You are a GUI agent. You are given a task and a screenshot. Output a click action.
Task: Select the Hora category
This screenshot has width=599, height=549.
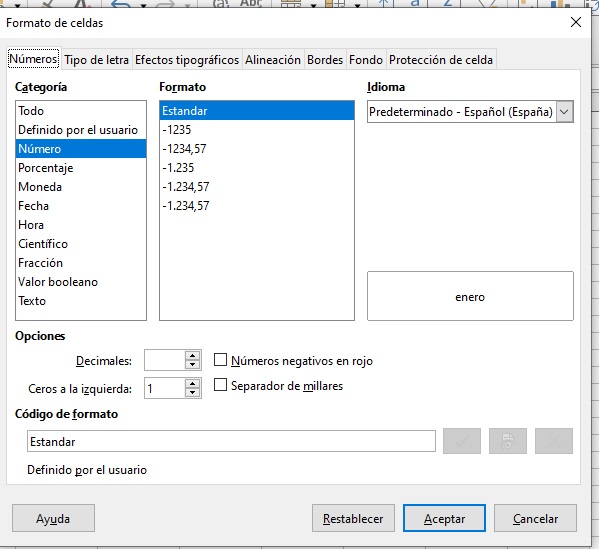[81, 225]
